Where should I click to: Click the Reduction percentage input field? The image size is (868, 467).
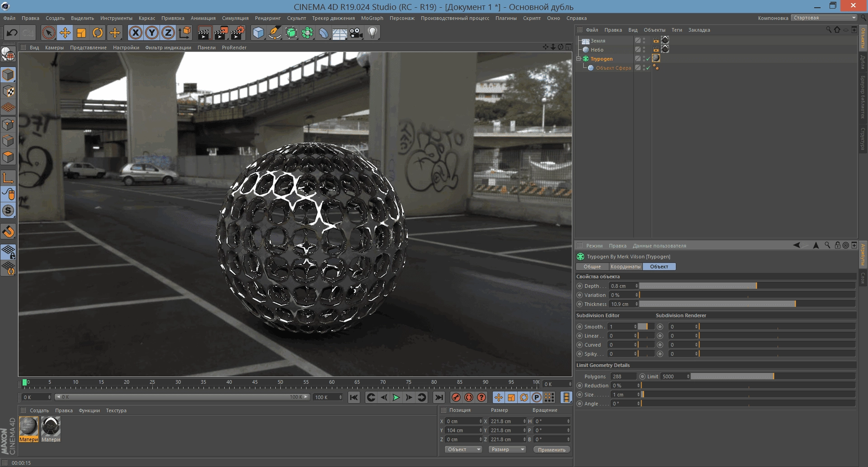pyautogui.click(x=625, y=386)
